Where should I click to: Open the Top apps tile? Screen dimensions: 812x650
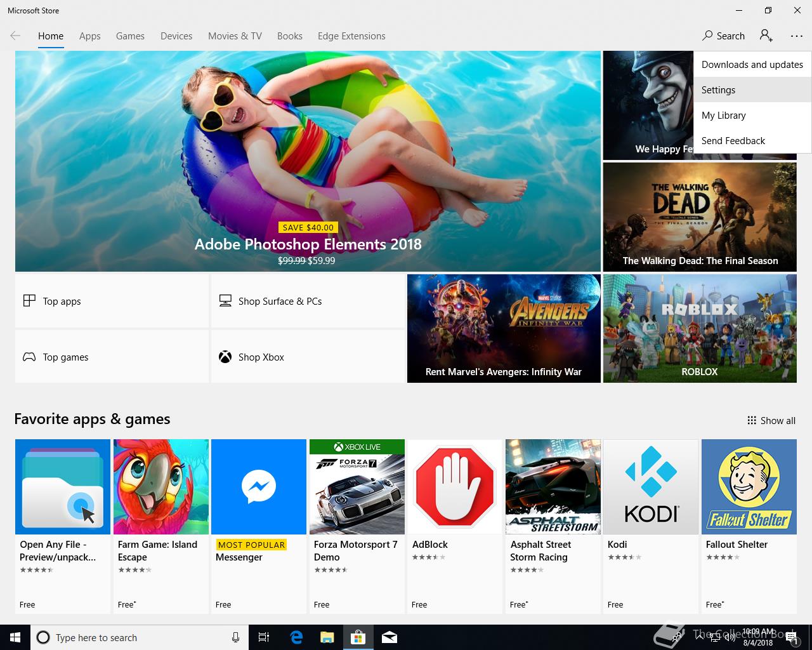112,301
